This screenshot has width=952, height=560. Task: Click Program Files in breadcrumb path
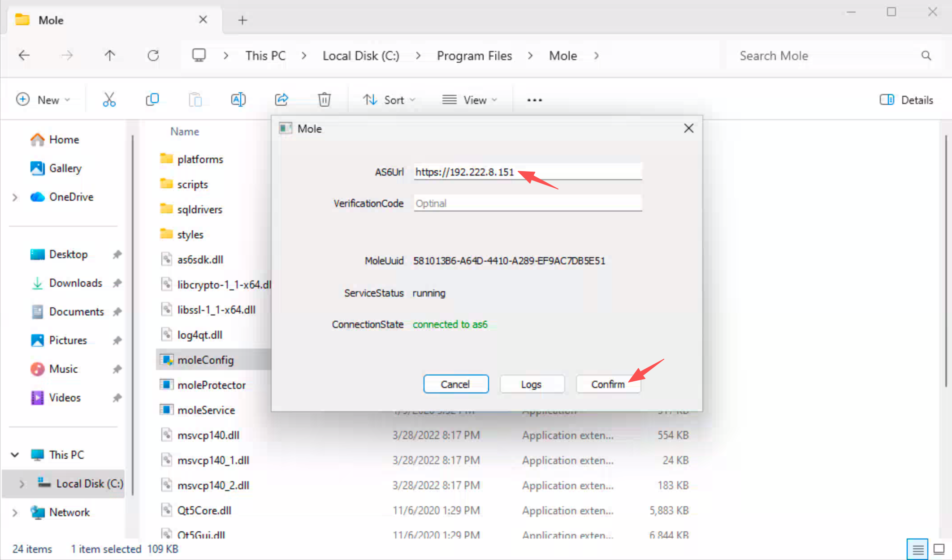click(x=474, y=56)
